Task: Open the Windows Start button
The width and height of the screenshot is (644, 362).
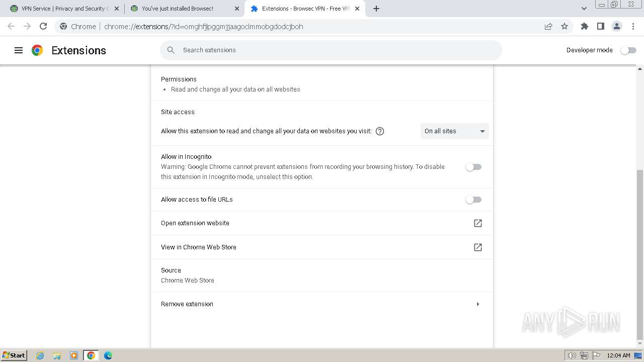Action: tap(14, 355)
